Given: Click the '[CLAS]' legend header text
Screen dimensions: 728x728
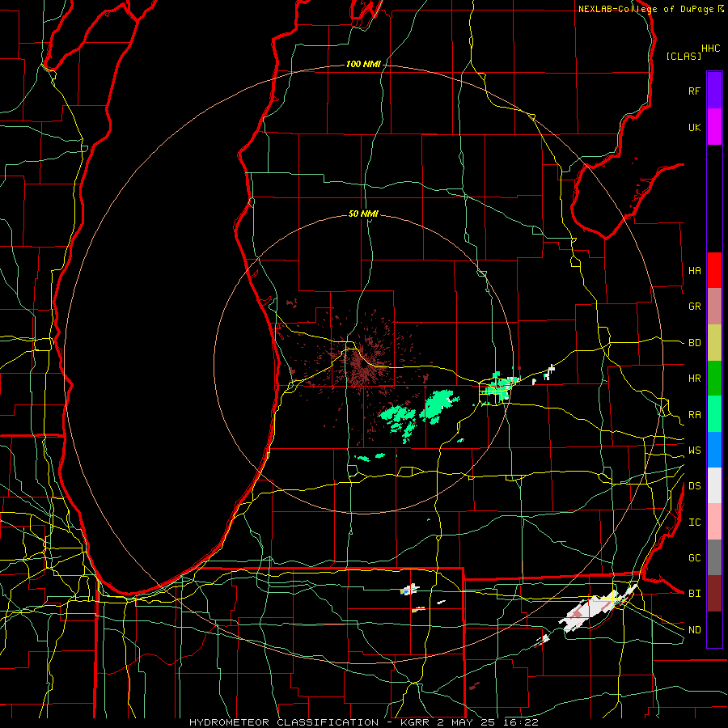Looking at the screenshot, I should click(684, 56).
